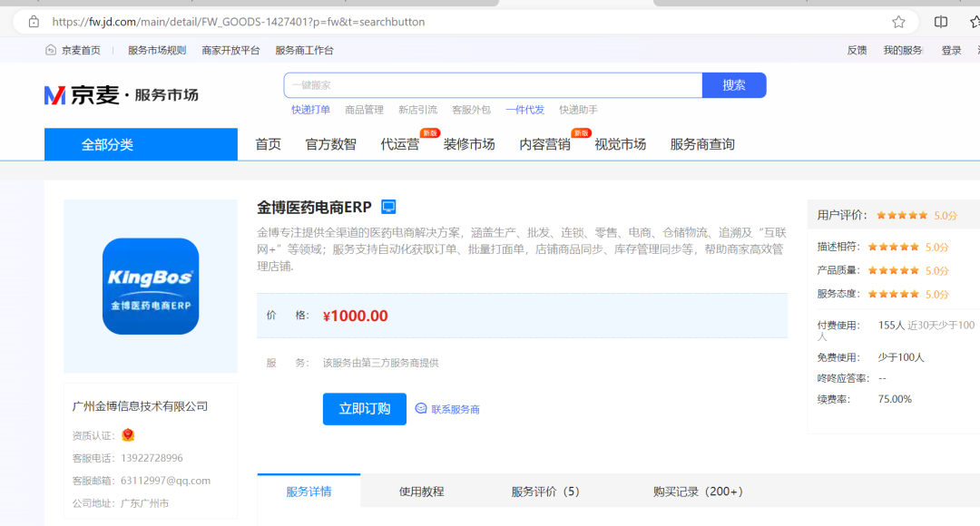980x526 pixels.
Task: Open 我的服务 link
Action: (903, 50)
